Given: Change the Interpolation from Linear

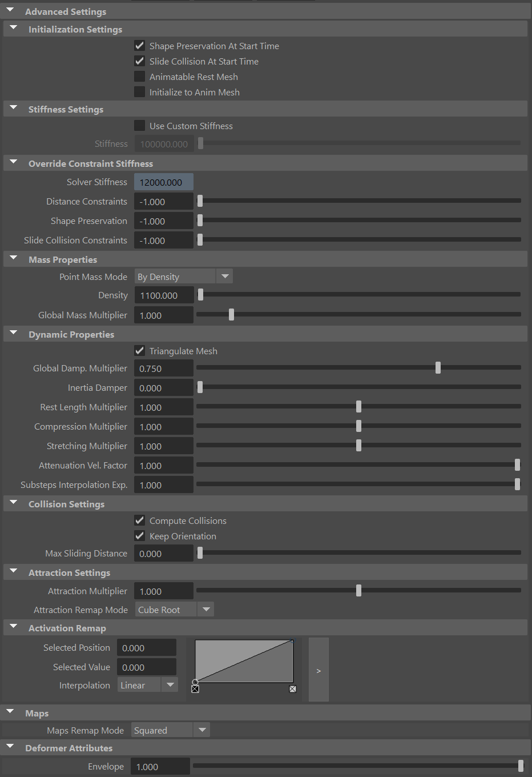Looking at the screenshot, I should (x=170, y=684).
